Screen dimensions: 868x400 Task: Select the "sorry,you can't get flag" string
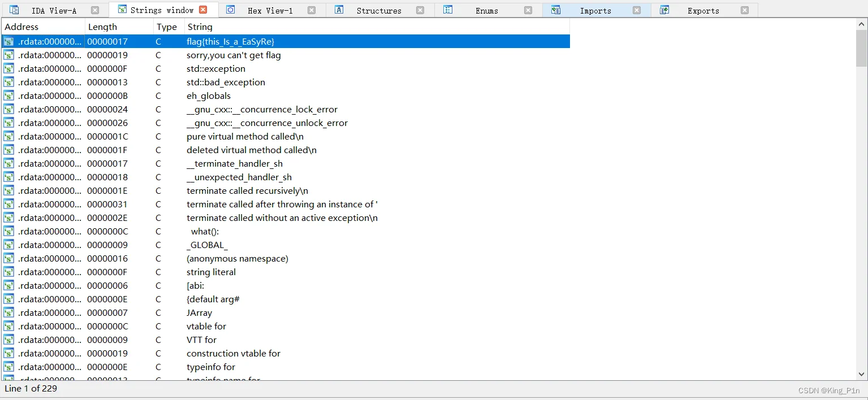point(234,55)
